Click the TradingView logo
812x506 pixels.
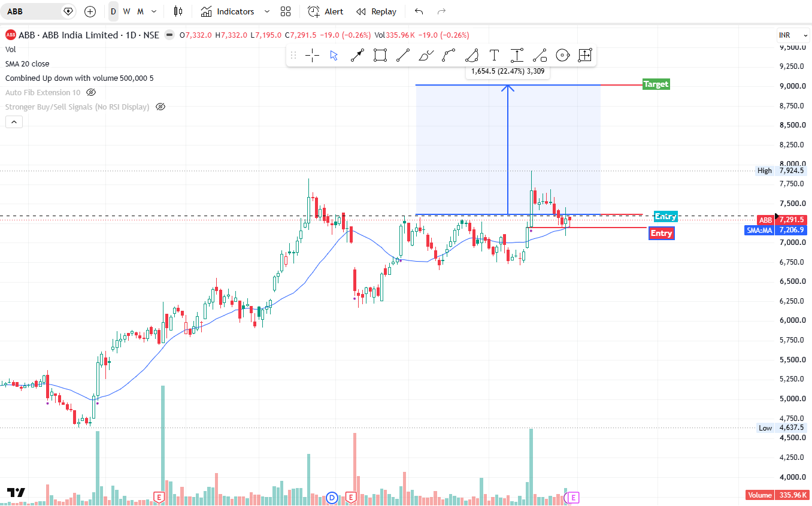(x=16, y=493)
